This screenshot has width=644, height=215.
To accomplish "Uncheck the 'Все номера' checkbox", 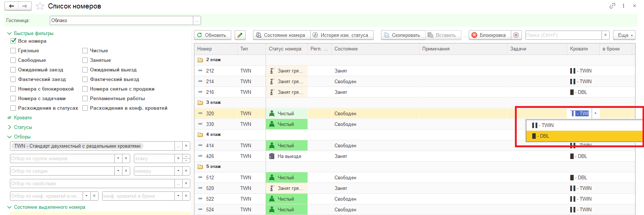I will (x=13, y=41).
